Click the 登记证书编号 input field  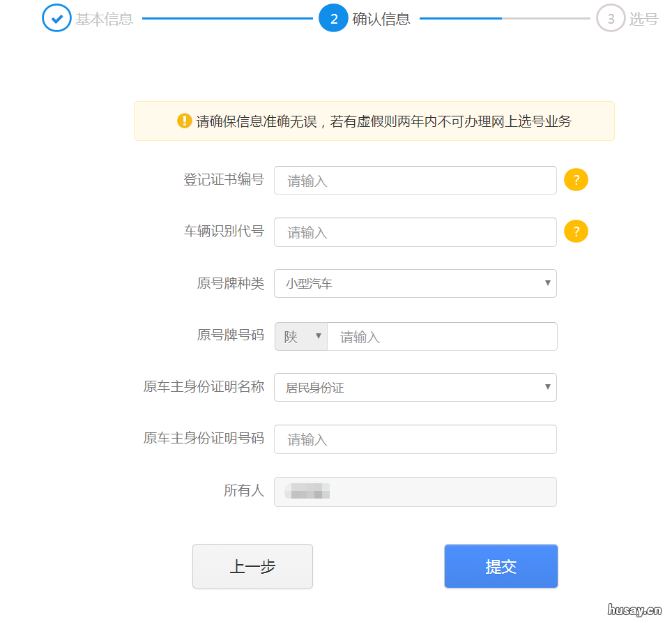[x=415, y=179]
